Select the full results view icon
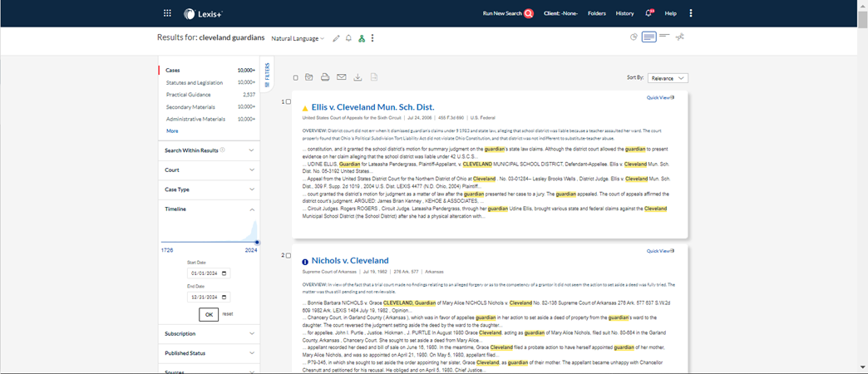The image size is (868, 374). point(649,37)
